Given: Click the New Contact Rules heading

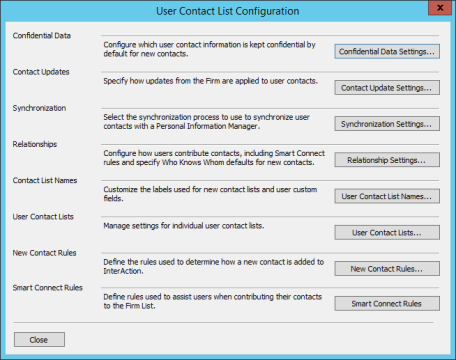Looking at the screenshot, I should [x=44, y=253].
